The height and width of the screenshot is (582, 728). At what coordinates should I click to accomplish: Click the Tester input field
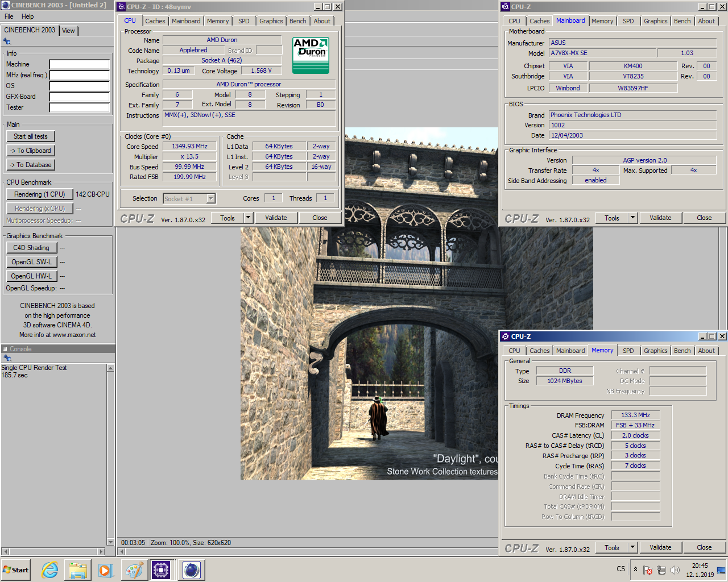coord(79,107)
